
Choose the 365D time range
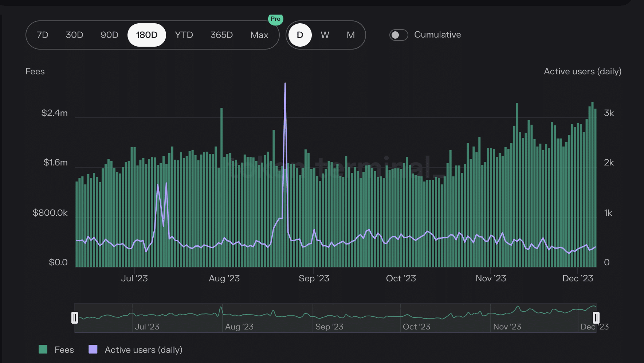(221, 35)
